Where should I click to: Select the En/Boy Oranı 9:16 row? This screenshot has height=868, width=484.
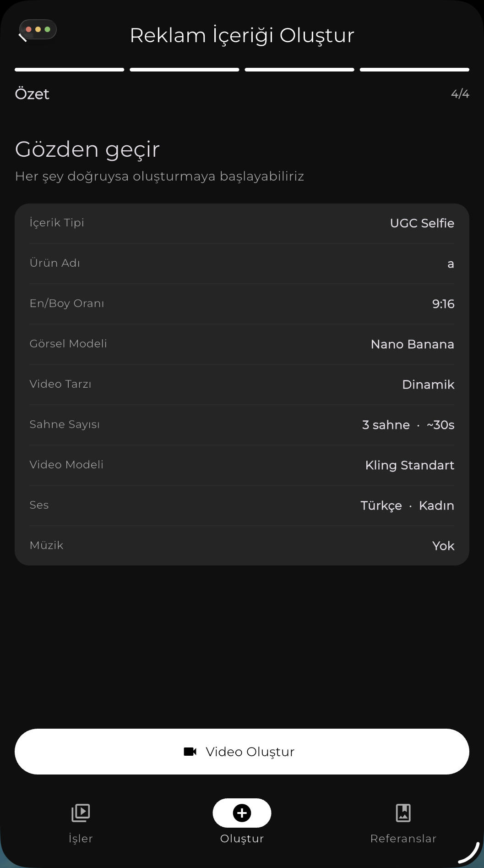[242, 304]
